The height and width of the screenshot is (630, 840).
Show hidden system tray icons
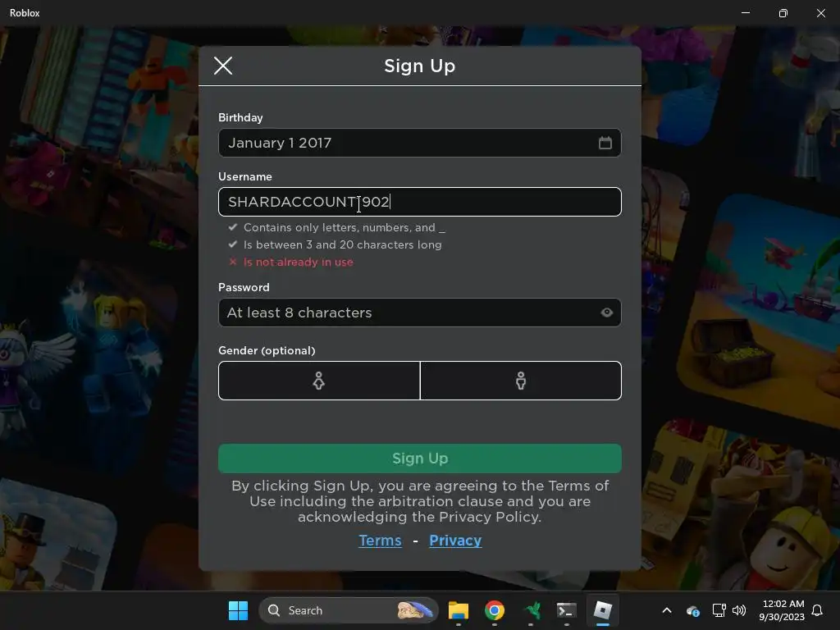[x=667, y=610]
